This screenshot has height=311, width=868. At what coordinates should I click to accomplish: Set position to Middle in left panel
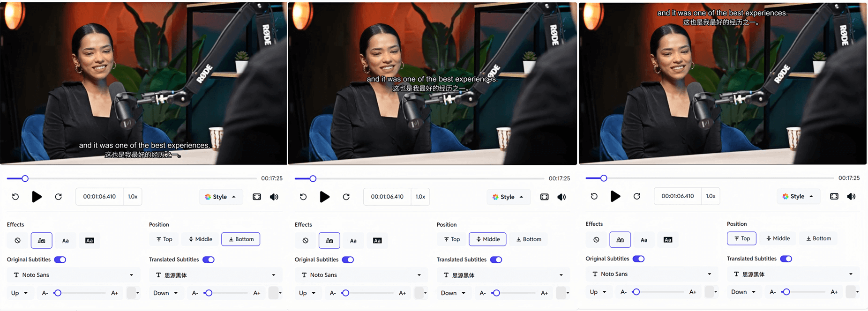click(x=200, y=239)
